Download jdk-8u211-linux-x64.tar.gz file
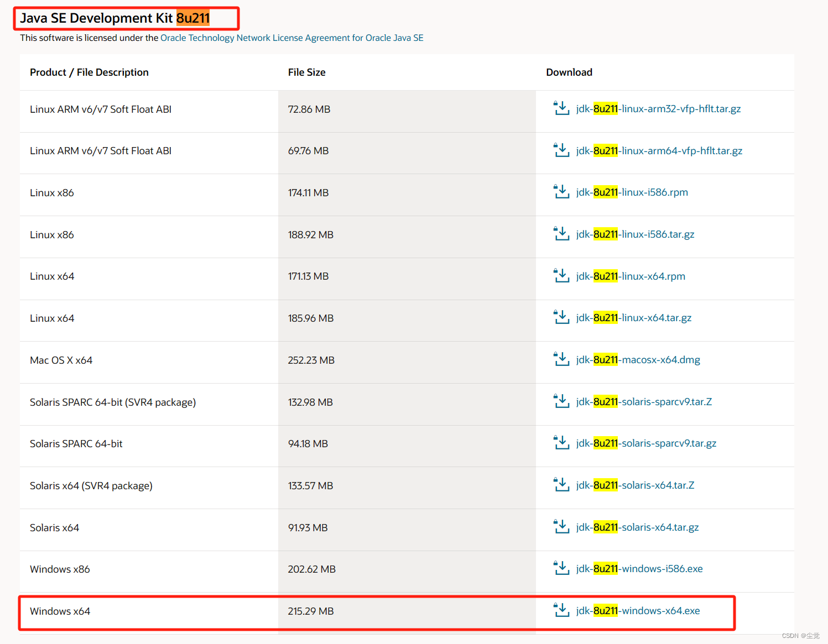 633,318
